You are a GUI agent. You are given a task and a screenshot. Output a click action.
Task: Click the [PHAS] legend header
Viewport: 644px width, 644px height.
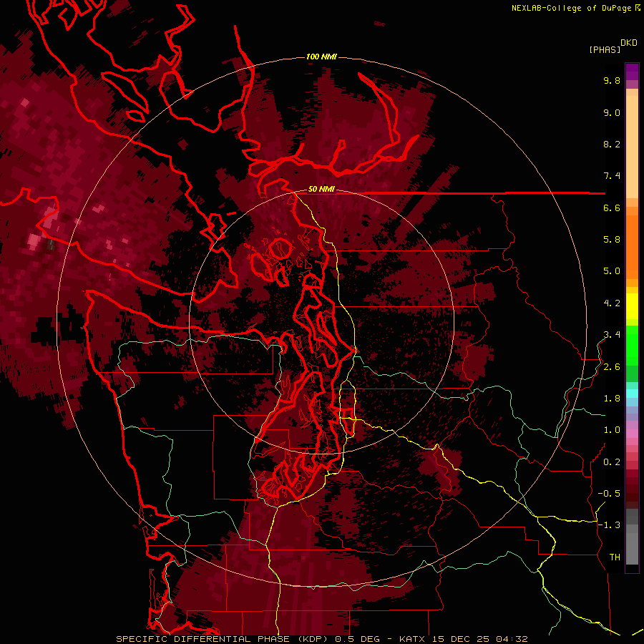point(605,49)
